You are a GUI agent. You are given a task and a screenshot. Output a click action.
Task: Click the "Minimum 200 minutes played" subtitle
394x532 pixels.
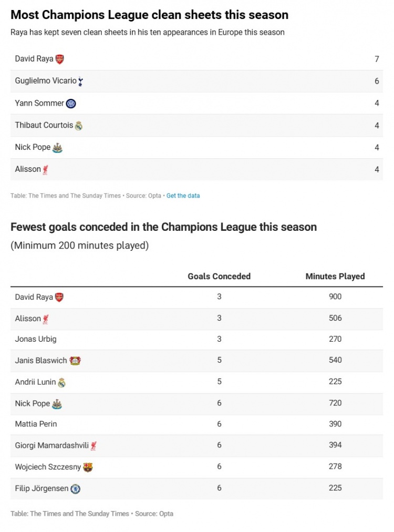[x=79, y=245]
